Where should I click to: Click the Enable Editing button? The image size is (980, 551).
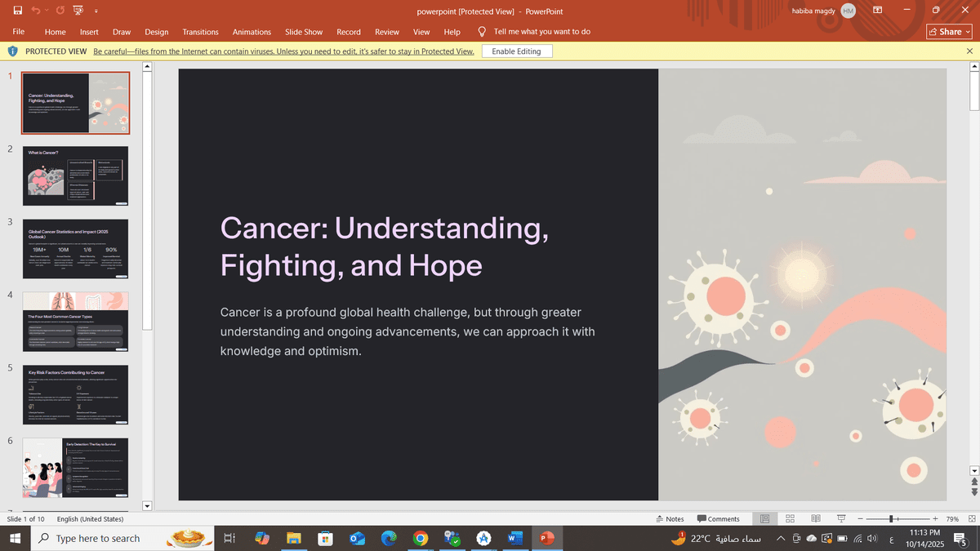(x=516, y=51)
